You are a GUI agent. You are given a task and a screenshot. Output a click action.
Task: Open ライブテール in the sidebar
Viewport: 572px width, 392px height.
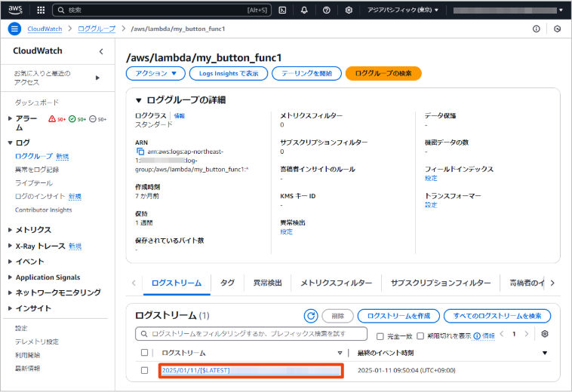click(x=34, y=183)
